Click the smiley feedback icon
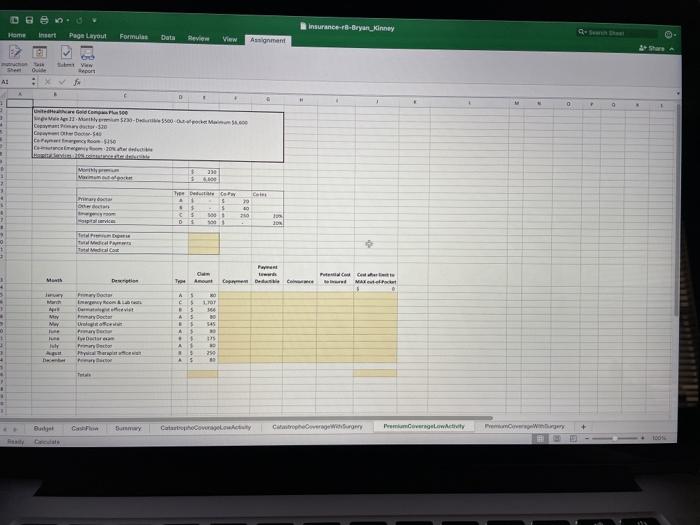The image size is (700, 525). [669, 34]
